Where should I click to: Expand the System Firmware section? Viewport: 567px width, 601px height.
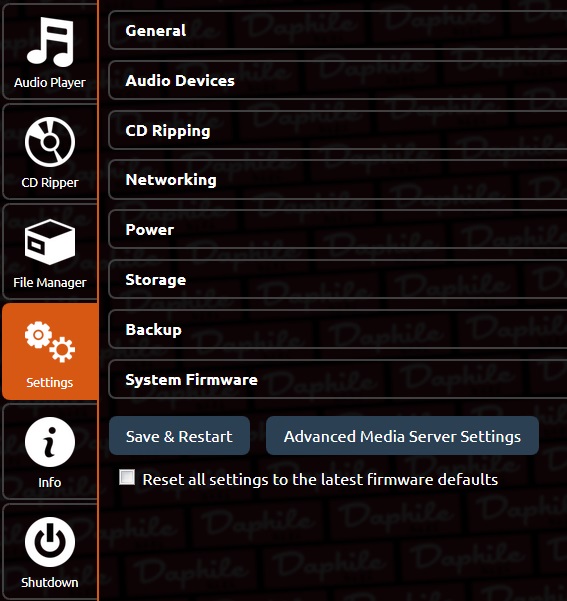pyautogui.click(x=338, y=379)
